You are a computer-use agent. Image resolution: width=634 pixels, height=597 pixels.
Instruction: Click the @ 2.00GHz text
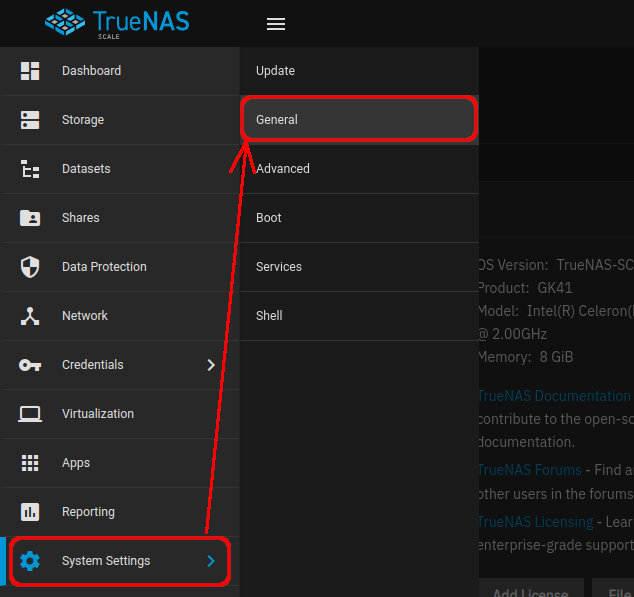coord(513,334)
